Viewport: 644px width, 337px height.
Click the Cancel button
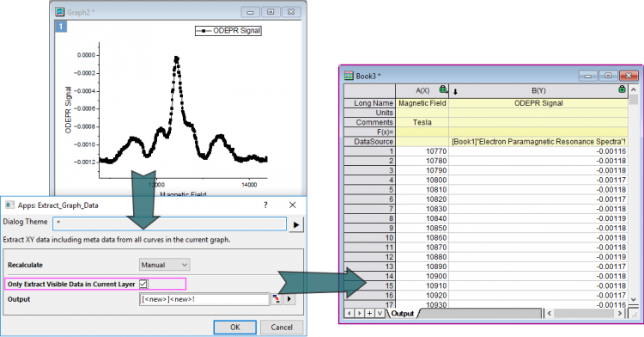(x=282, y=328)
